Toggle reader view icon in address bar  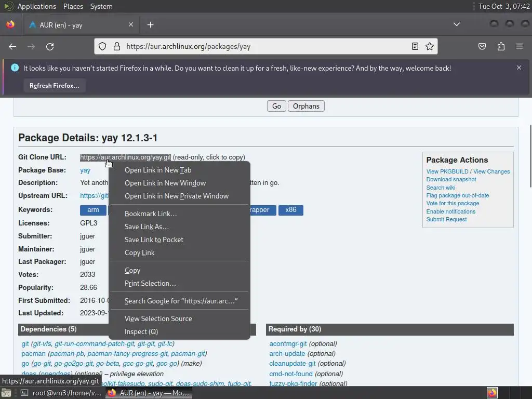[x=415, y=46]
